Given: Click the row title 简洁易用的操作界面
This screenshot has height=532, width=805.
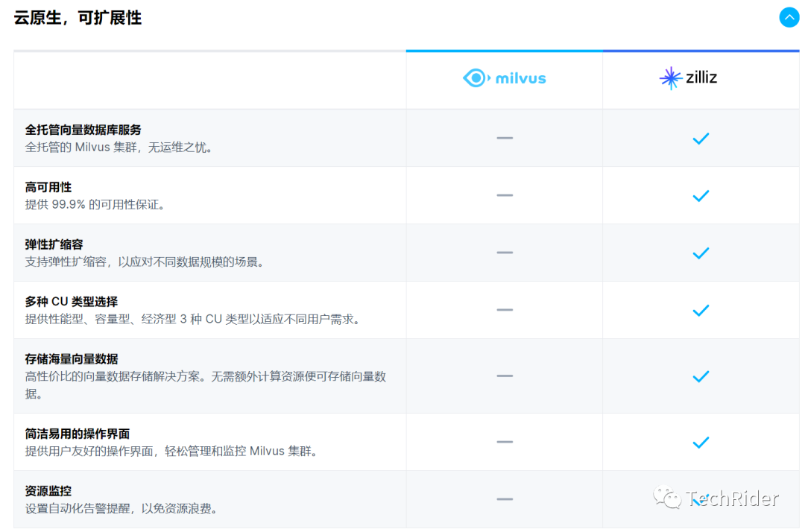Looking at the screenshot, I should pos(78,434).
